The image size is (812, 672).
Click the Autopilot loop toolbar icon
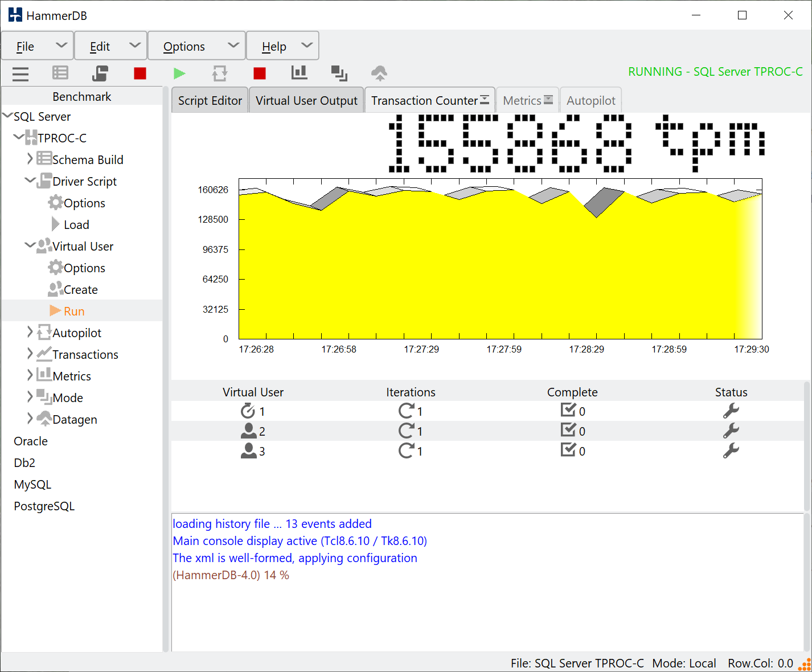click(220, 73)
